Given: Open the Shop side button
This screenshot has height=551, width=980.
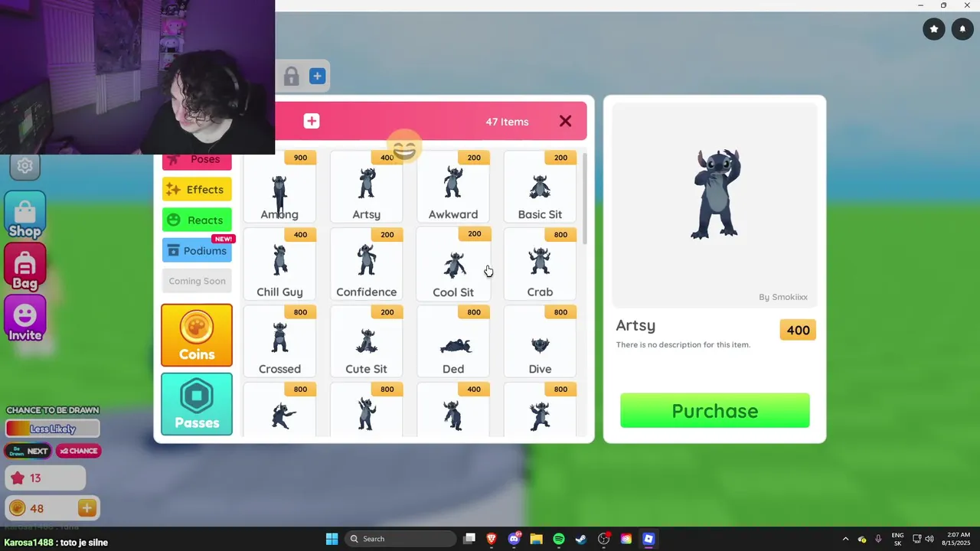Looking at the screenshot, I should (24, 215).
